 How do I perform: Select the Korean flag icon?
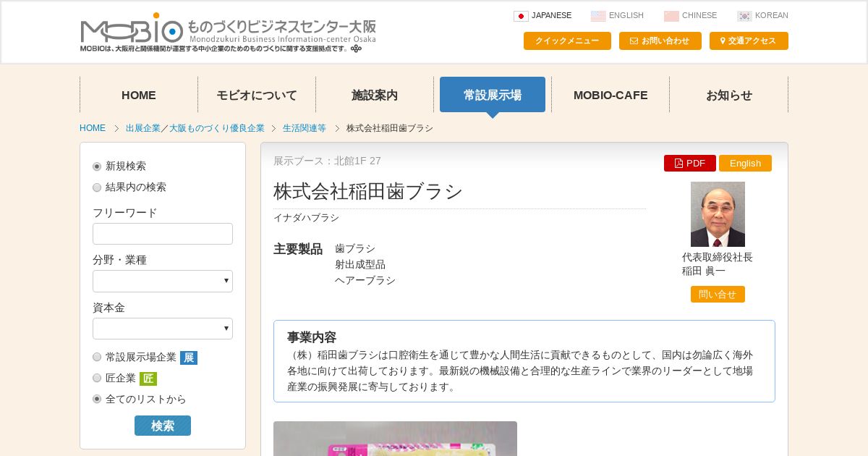click(x=744, y=16)
